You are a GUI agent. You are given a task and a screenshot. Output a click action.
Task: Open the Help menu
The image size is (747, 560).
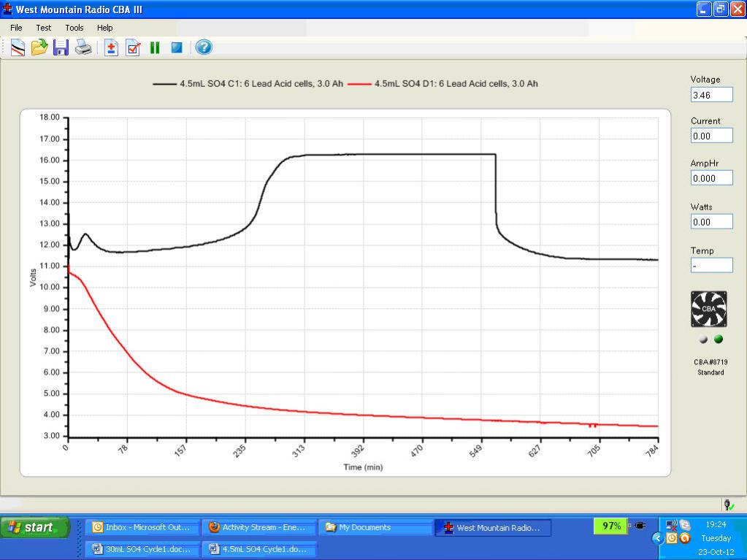(105, 28)
